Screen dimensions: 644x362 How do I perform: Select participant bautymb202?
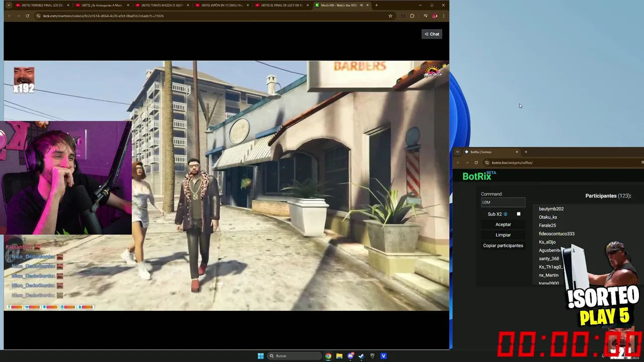(x=551, y=209)
